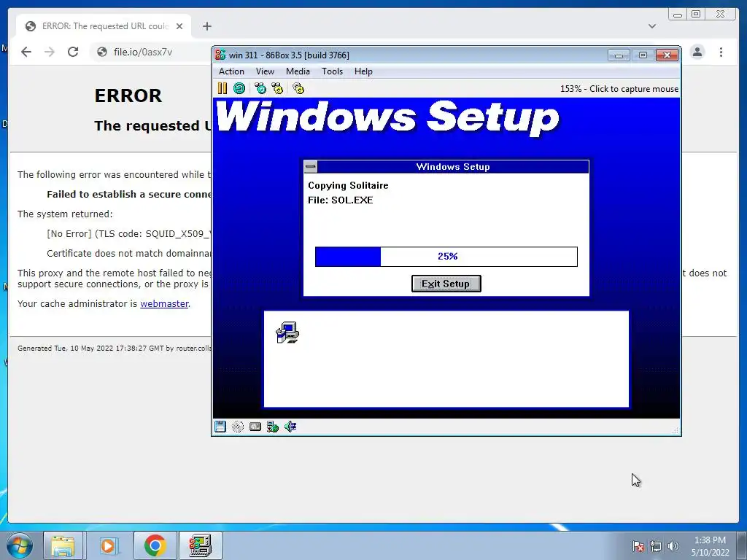Click the 'Copying Solitaire' text

[x=348, y=185]
